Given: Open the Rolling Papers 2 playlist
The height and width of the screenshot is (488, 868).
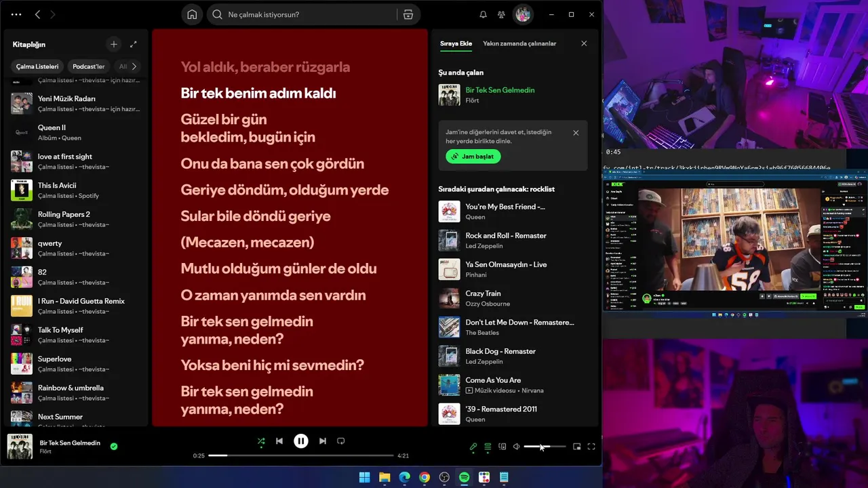Looking at the screenshot, I should tap(76, 219).
